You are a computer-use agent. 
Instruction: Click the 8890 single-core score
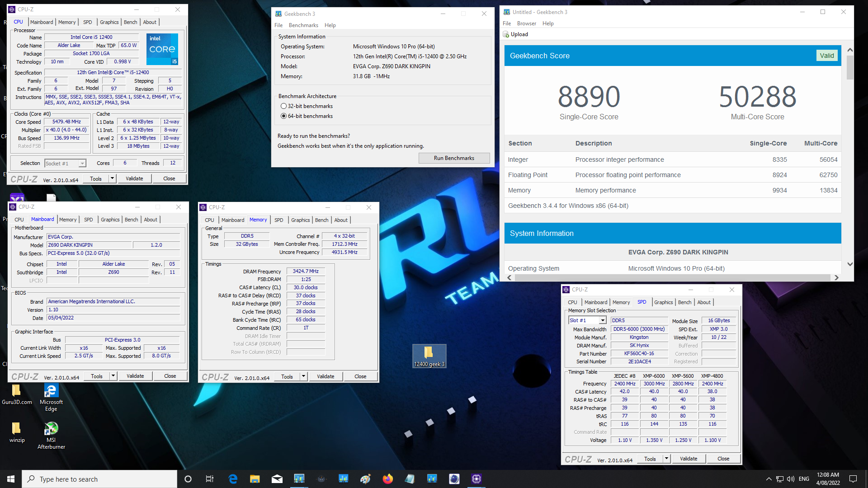point(589,96)
